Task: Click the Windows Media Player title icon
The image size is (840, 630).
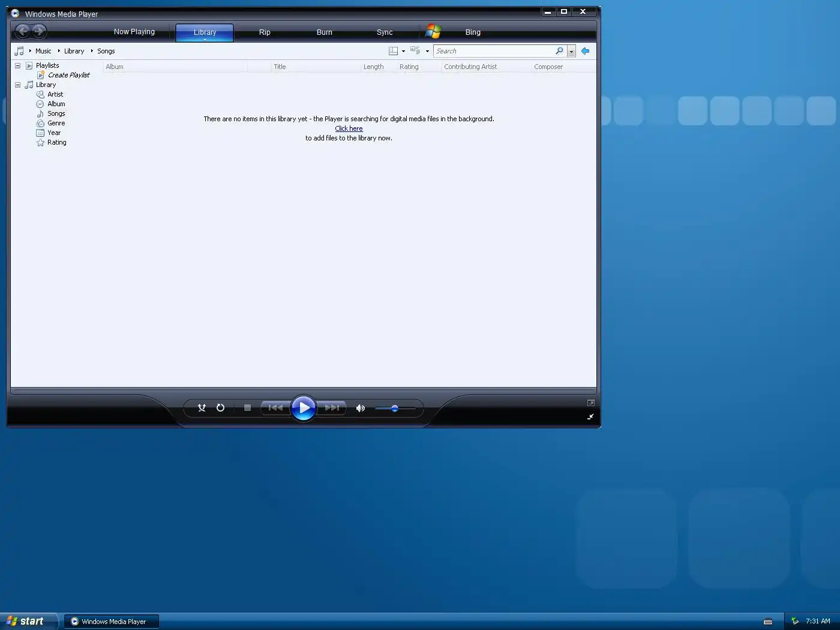Action: click(x=15, y=13)
